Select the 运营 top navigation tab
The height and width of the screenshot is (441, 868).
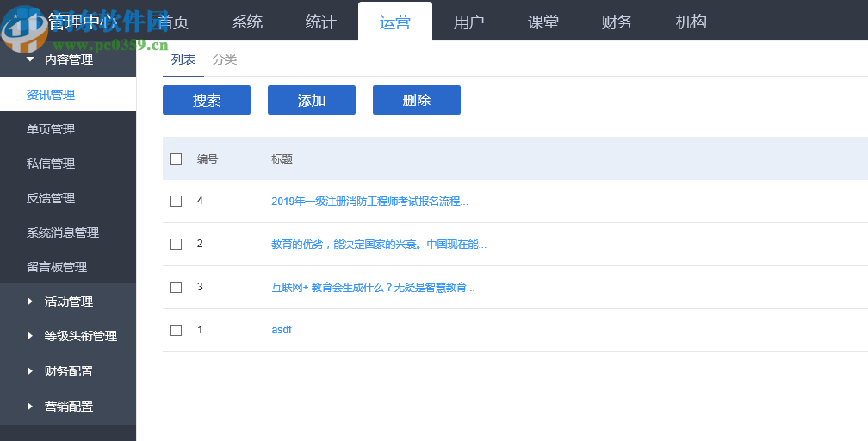tap(395, 22)
